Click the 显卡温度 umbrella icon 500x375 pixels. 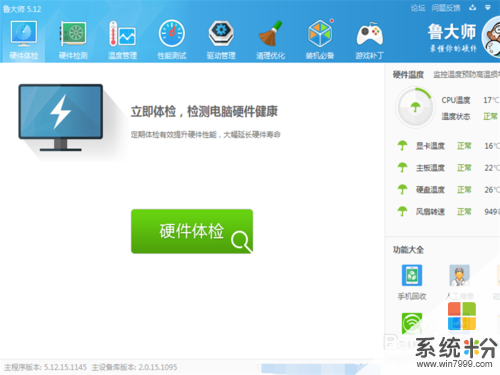coord(402,146)
